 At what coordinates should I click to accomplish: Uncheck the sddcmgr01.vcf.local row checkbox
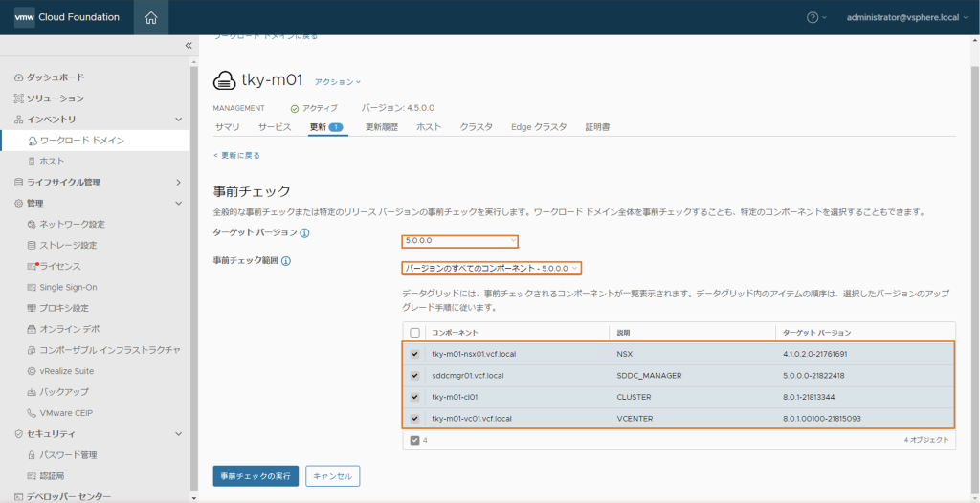(x=414, y=376)
